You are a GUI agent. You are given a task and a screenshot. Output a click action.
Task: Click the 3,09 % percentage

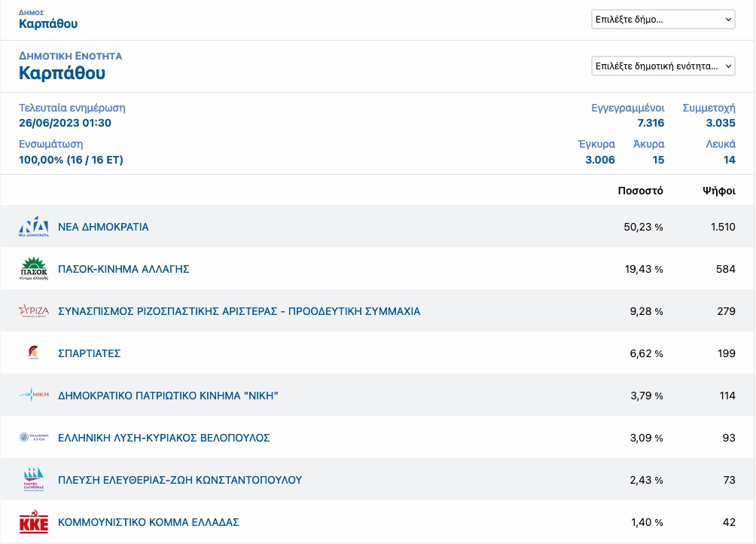pos(647,438)
